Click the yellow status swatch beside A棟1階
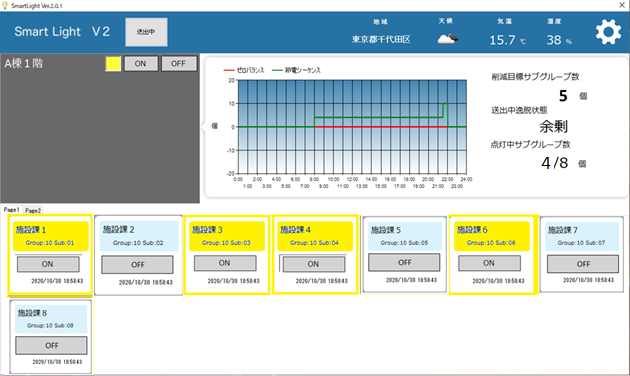The width and height of the screenshot is (630, 376). (113, 64)
